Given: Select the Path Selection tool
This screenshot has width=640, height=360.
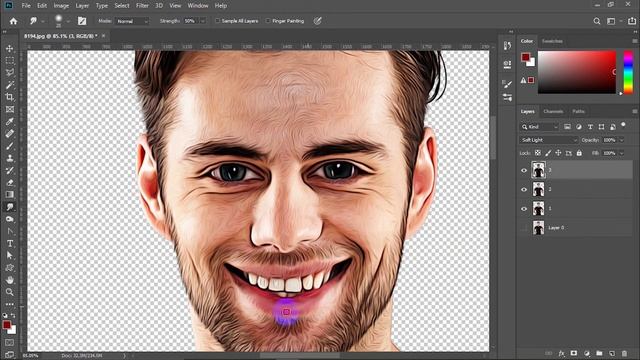Looking at the screenshot, I should [x=10, y=256].
